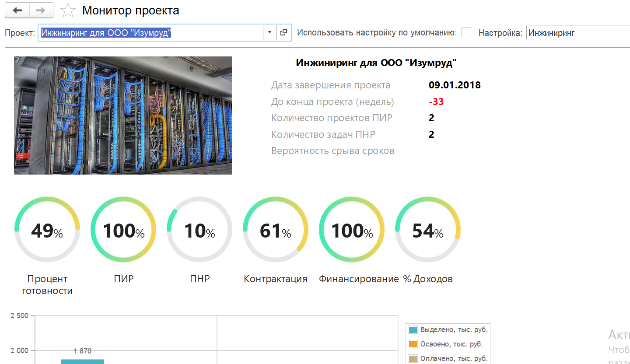Select the 10% ПНР progress ring
Viewport: 630px width, 364px height.
(x=199, y=229)
